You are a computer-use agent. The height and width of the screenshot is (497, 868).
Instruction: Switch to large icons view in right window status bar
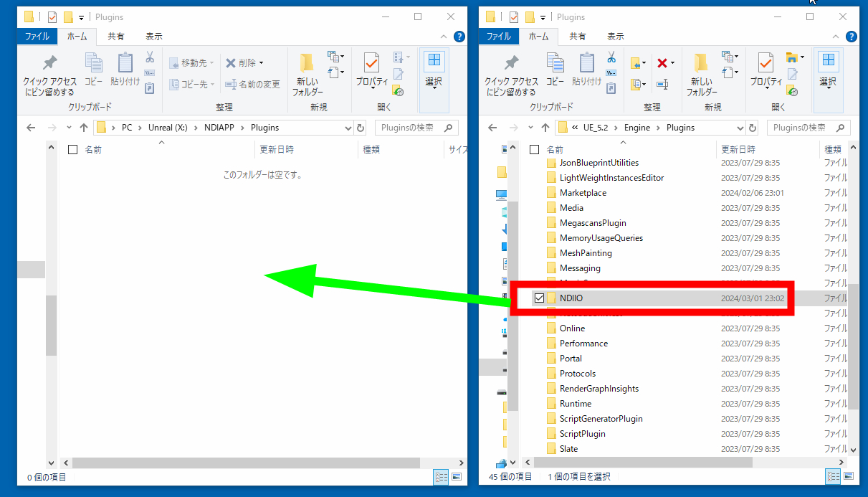(848, 477)
